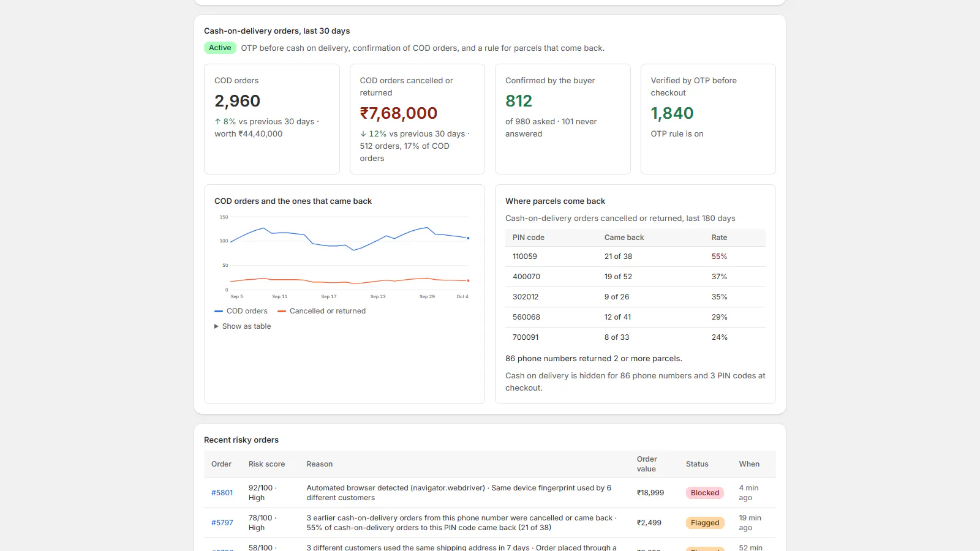Screen dimensions: 980x551
Task: Click the 37% rate value
Action: tap(719, 277)
